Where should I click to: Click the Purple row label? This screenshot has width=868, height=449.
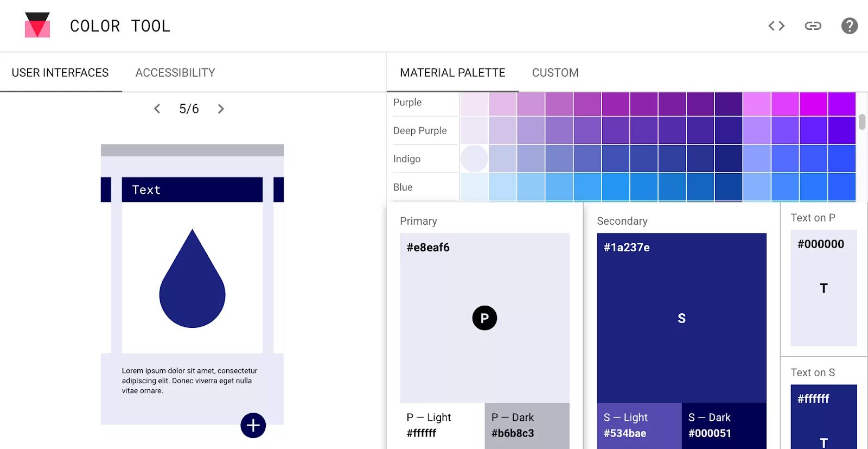pyautogui.click(x=407, y=103)
